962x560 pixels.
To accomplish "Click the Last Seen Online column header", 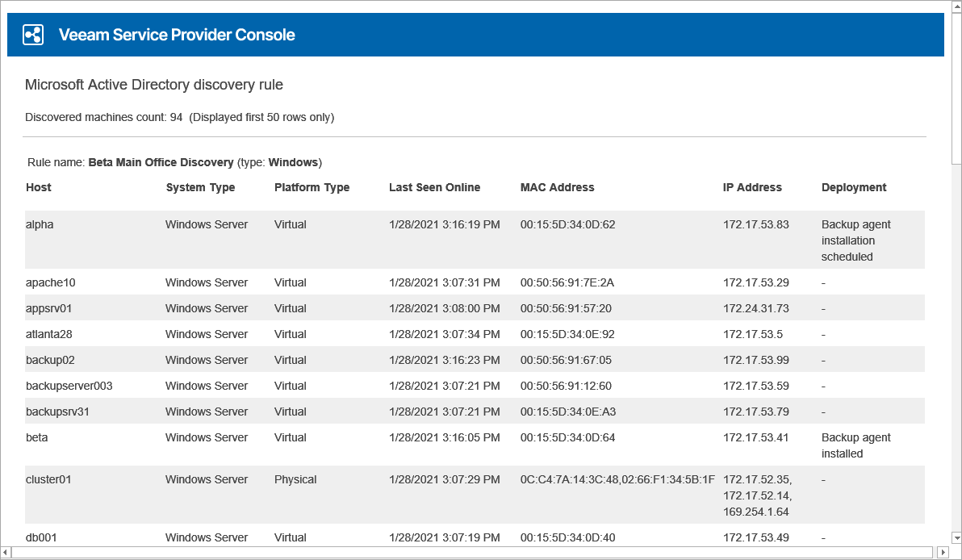I will [434, 187].
